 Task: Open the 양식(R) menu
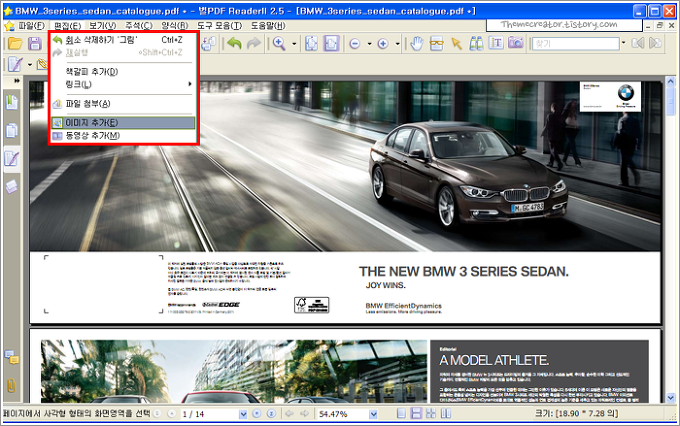pos(175,26)
